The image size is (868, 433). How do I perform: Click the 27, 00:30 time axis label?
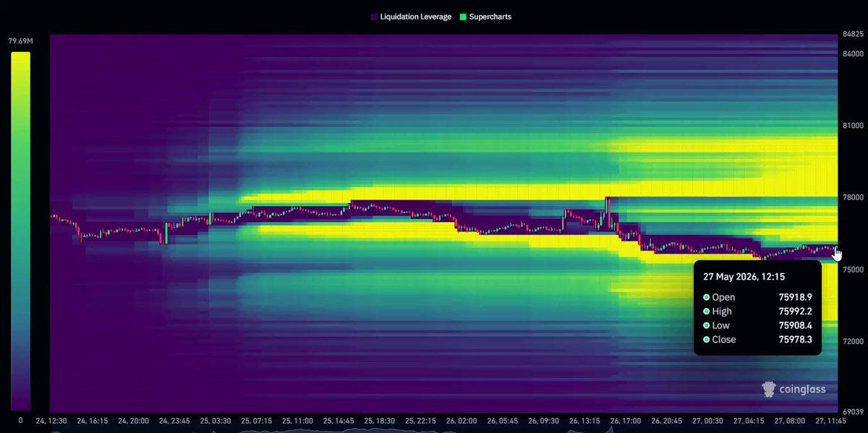pyautogui.click(x=709, y=420)
